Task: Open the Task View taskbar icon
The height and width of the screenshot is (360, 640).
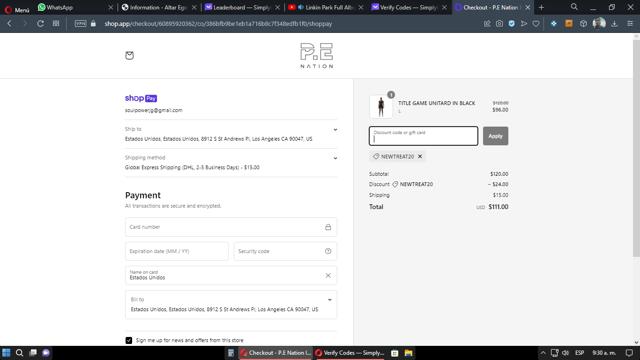Action: [33, 353]
